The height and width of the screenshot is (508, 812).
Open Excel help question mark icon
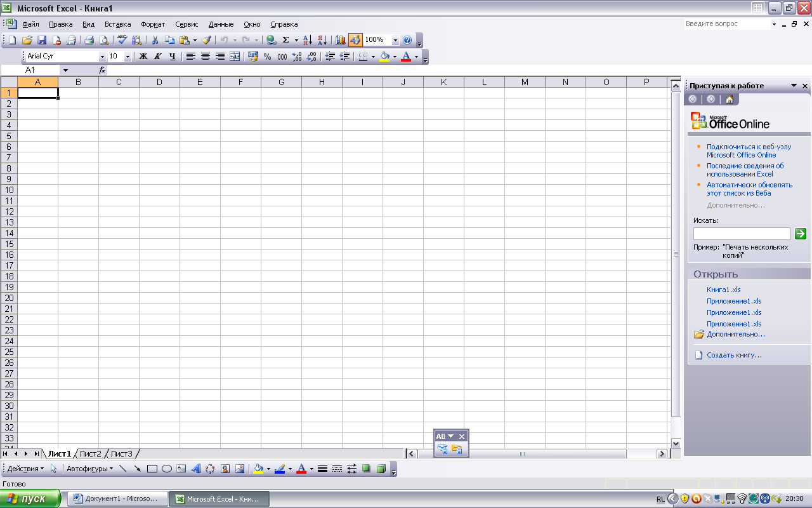[407, 40]
